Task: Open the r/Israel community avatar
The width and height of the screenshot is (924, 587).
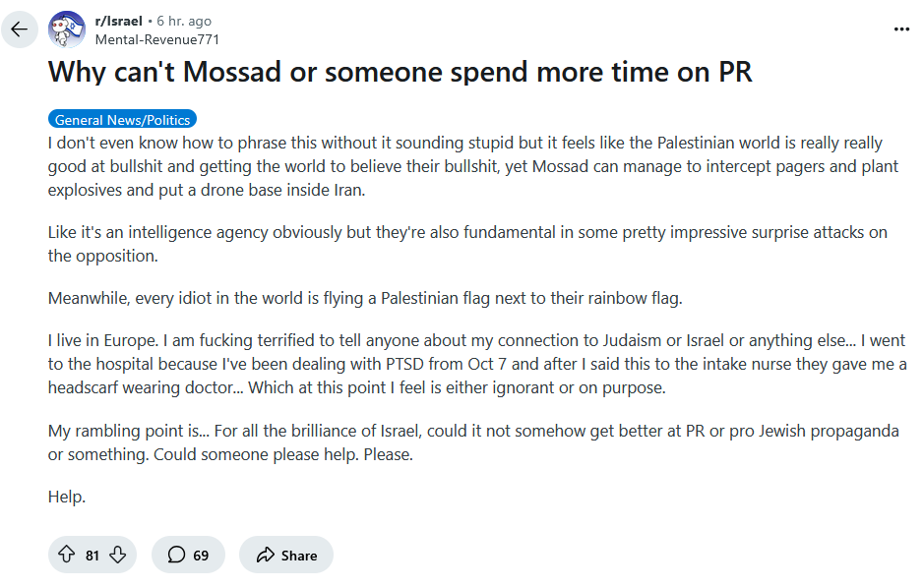Action: point(67,29)
